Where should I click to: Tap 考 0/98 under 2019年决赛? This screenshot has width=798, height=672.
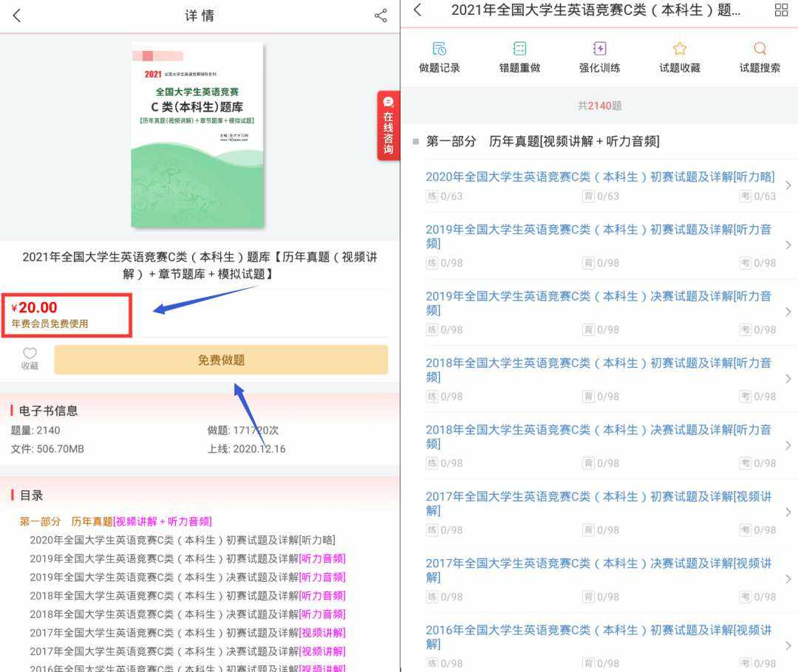(757, 329)
